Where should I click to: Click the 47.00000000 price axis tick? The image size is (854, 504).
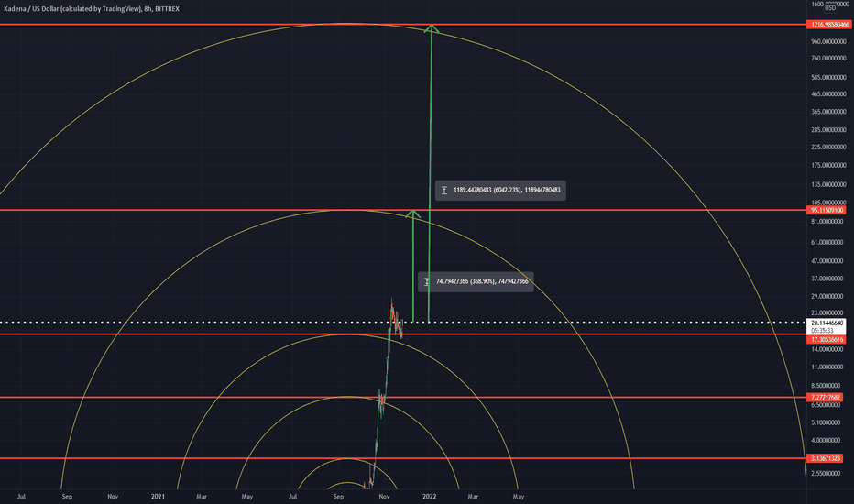[x=827, y=261]
